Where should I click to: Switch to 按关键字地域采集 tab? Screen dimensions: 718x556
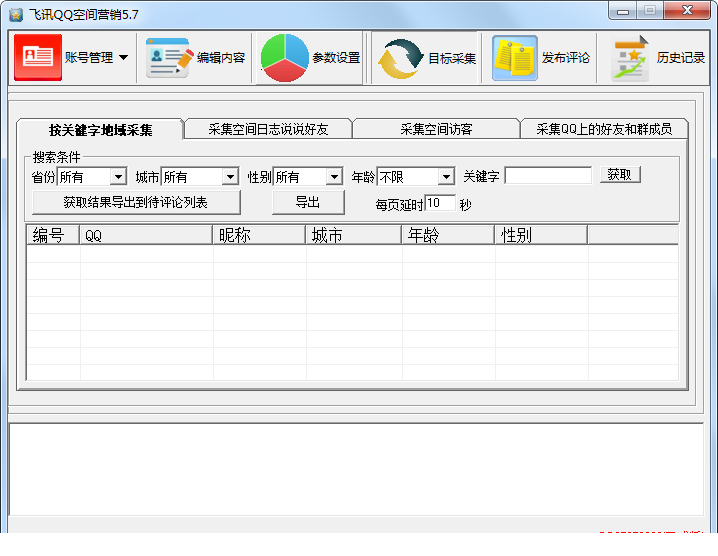pos(100,130)
